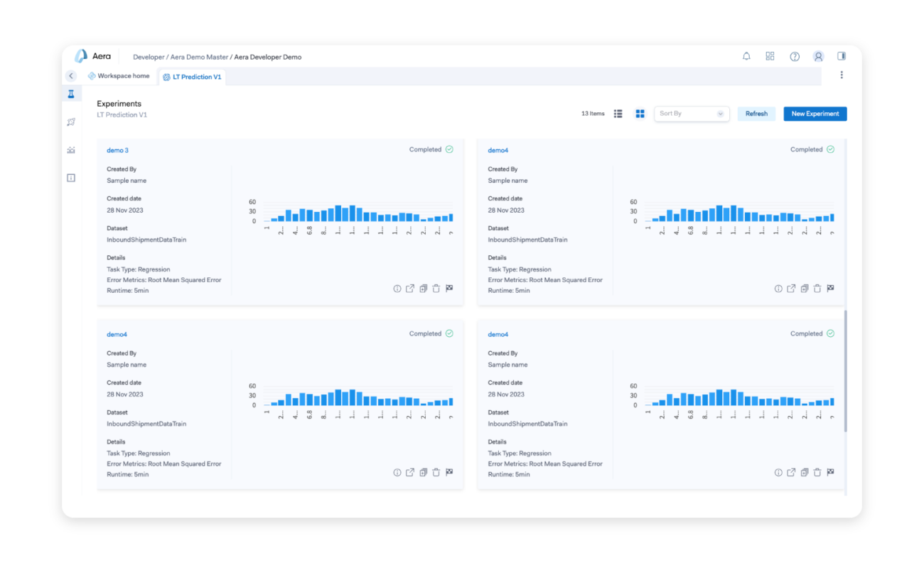
Task: Open the Experiments flask icon in sidebar
Action: [x=71, y=94]
